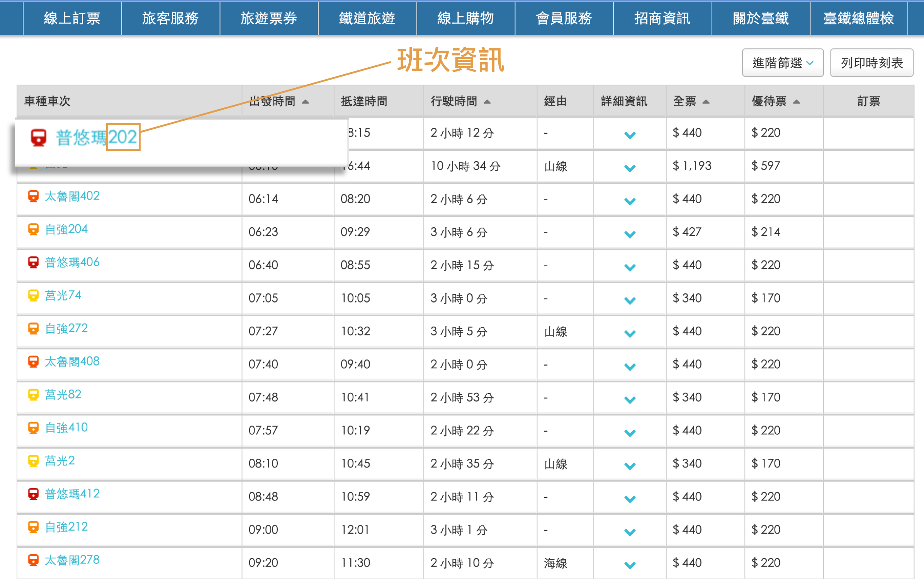Click the 列印時刻表 button
This screenshot has height=579, width=924.
(871, 63)
